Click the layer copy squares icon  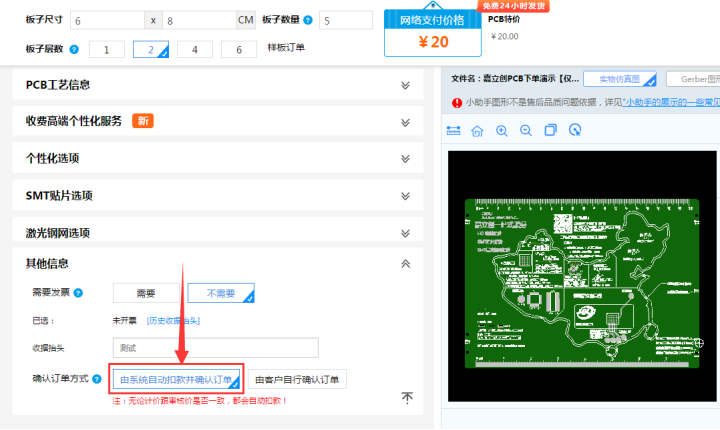(x=550, y=130)
